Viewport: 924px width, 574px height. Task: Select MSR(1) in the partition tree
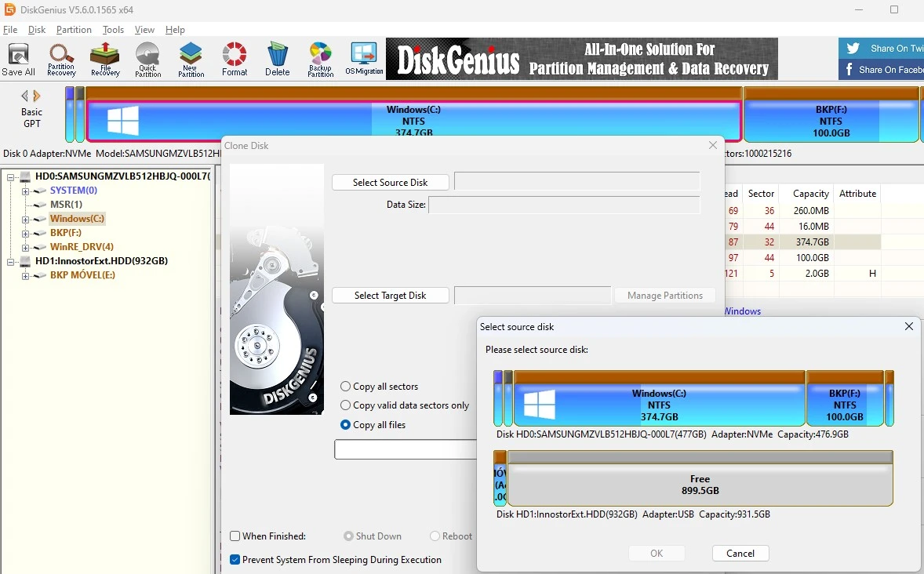click(x=66, y=205)
